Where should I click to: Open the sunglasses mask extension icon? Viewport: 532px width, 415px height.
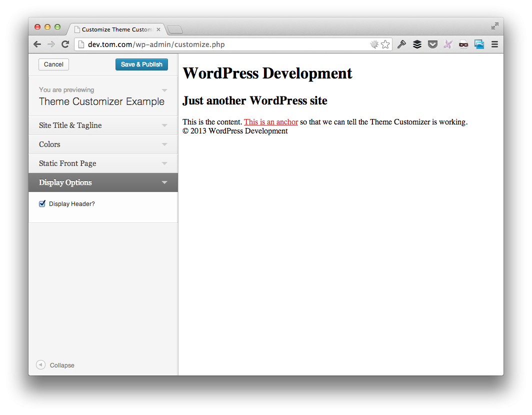(463, 44)
